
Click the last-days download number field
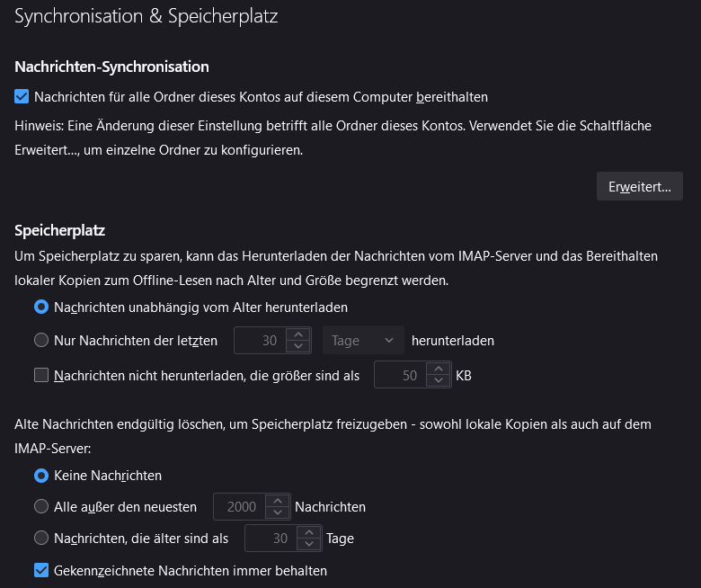259,341
